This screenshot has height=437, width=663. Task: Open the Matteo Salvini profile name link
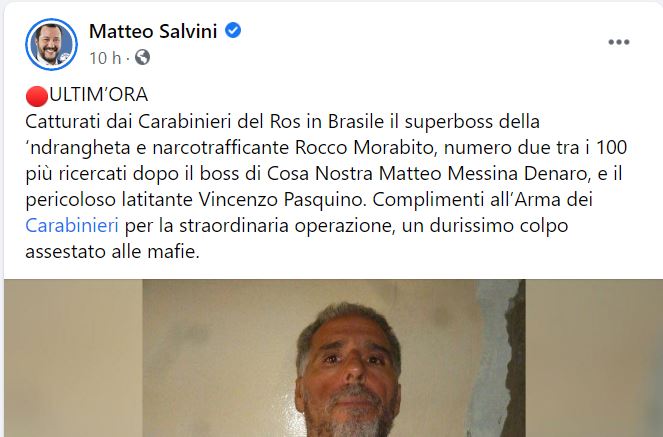click(153, 31)
